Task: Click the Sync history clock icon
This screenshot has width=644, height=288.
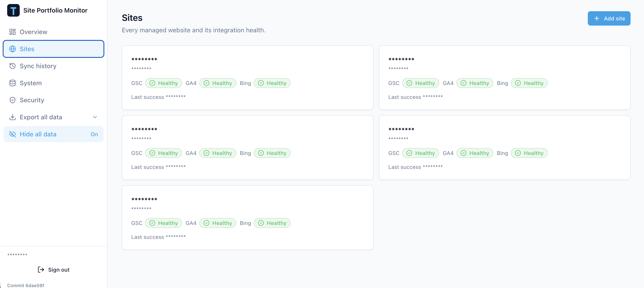Action: coord(13,66)
